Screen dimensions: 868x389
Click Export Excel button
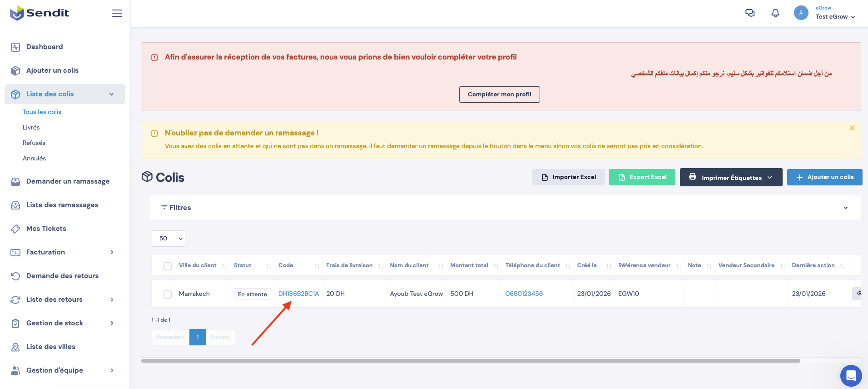click(x=642, y=177)
